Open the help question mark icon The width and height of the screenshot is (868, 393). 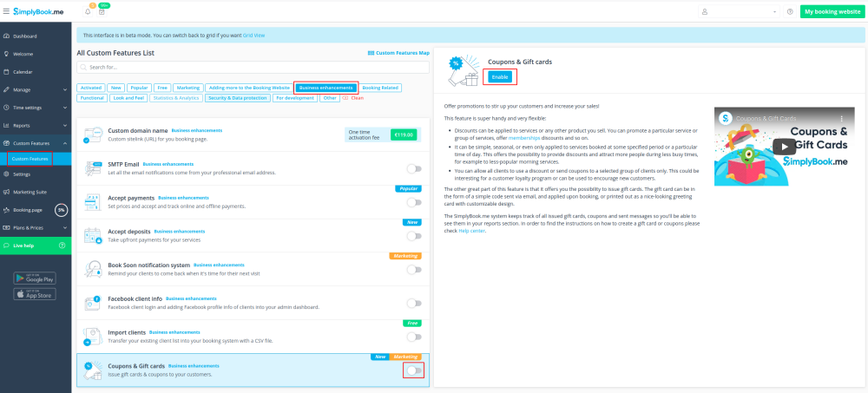pos(789,12)
